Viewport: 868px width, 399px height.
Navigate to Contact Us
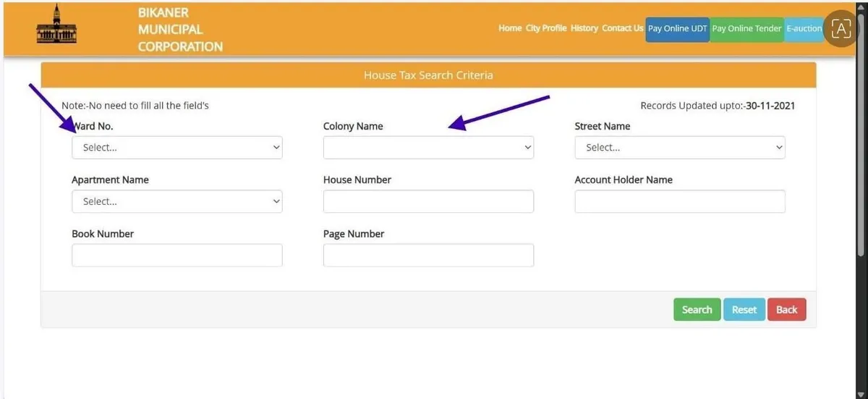[622, 28]
